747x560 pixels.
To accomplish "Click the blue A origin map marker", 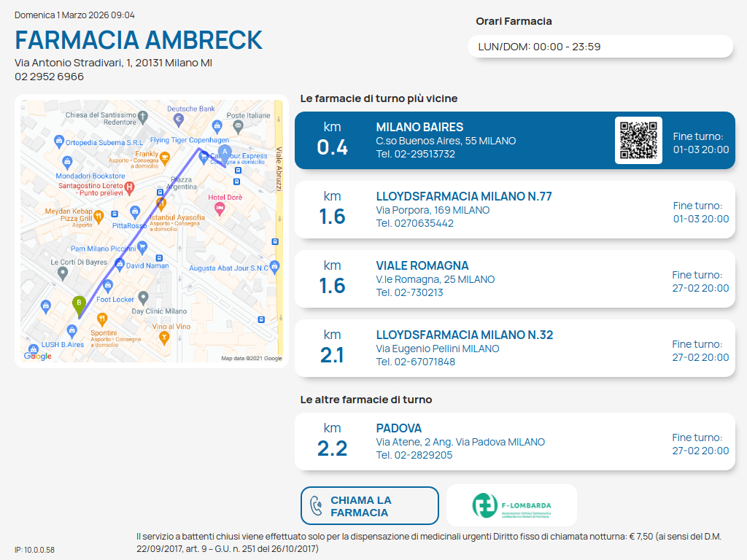I will (x=225, y=151).
